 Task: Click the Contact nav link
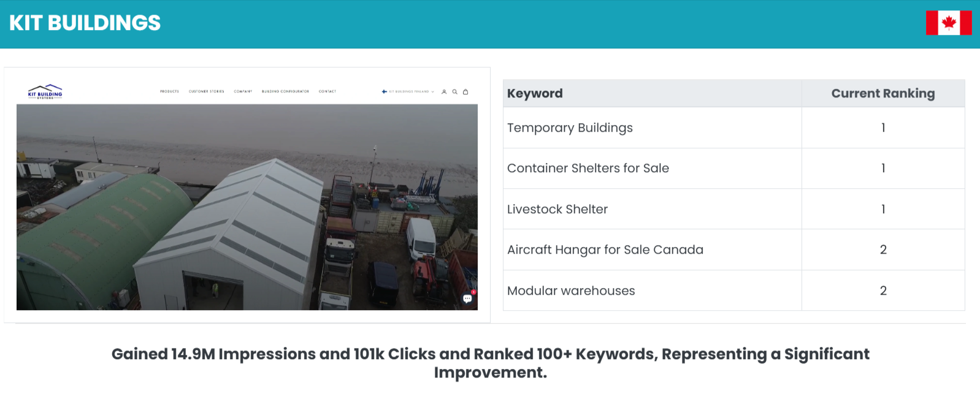[x=327, y=91]
